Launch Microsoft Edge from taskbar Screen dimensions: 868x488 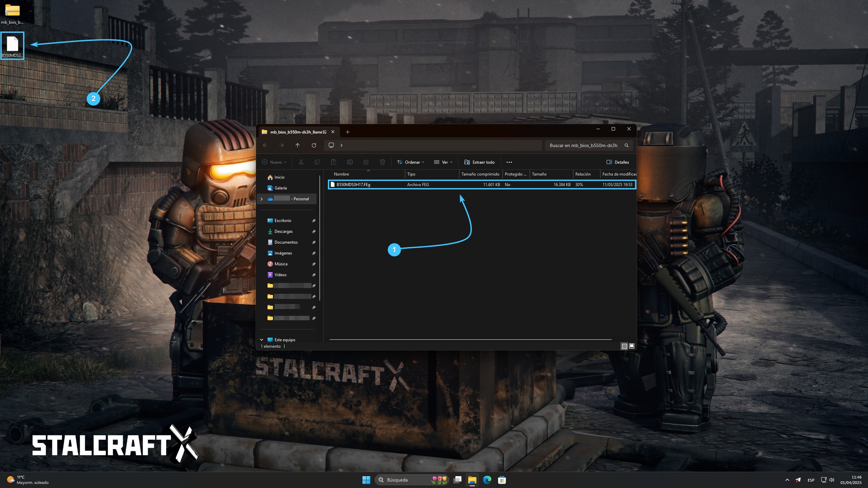pyautogui.click(x=487, y=480)
